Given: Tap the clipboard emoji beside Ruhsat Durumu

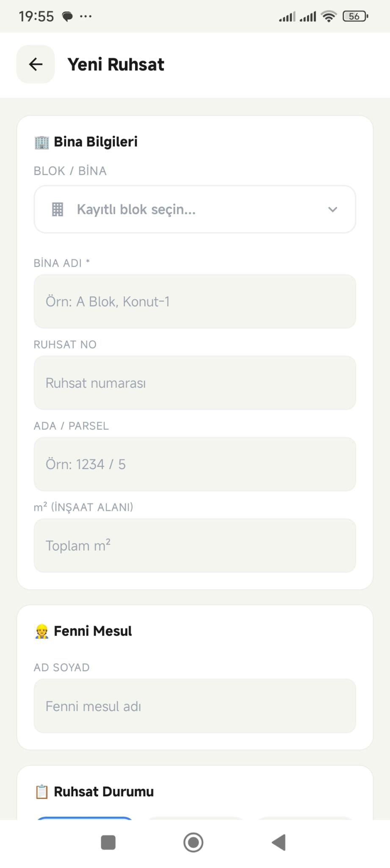Looking at the screenshot, I should [41, 792].
